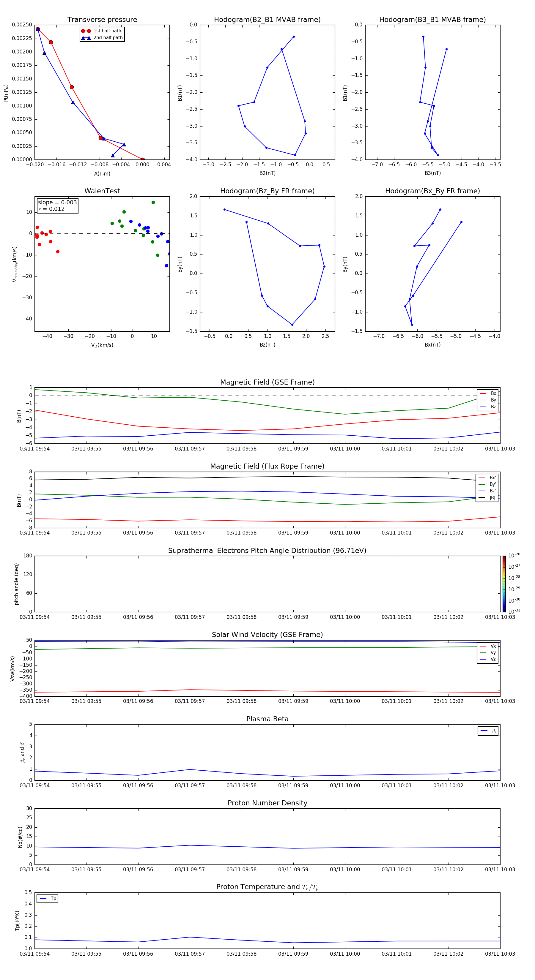Viewport: 535px width, 980px height.
Task: Click the "Bz" entry in GSE Frame legend
Action: click(x=488, y=407)
